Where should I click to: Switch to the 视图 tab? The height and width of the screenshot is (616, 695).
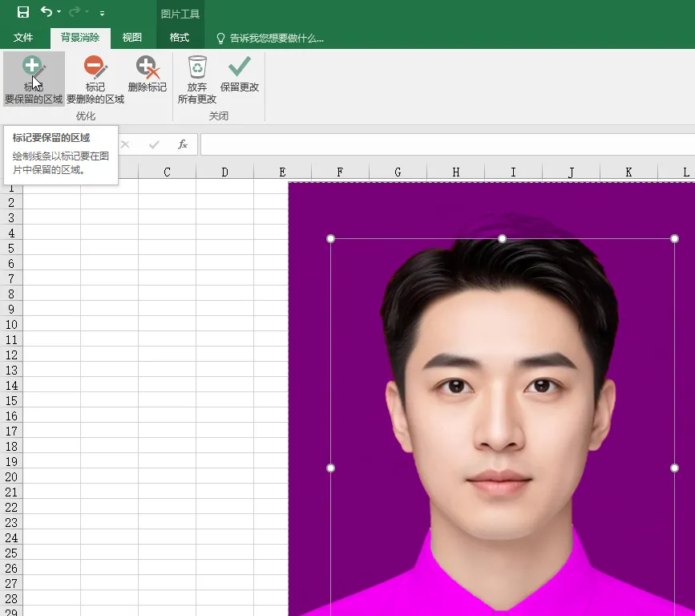click(132, 38)
